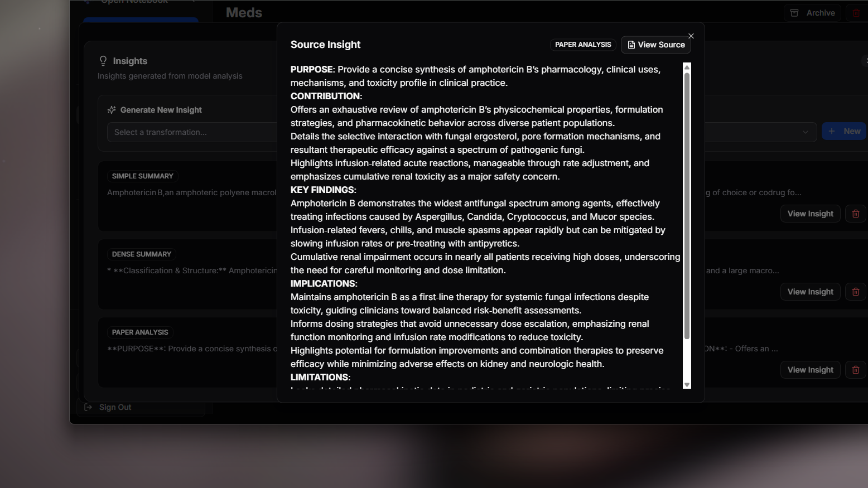Click the New button
868x488 pixels.
click(845, 131)
